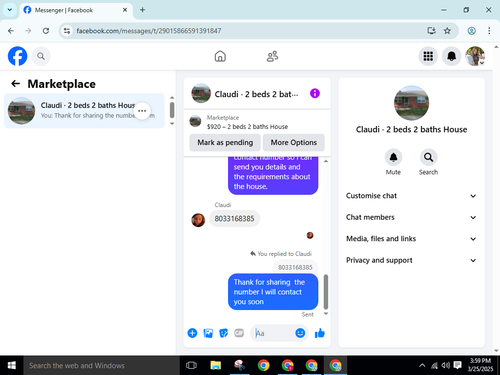The height and width of the screenshot is (375, 500).
Task: Send a thumbs-up like
Action: click(320, 333)
